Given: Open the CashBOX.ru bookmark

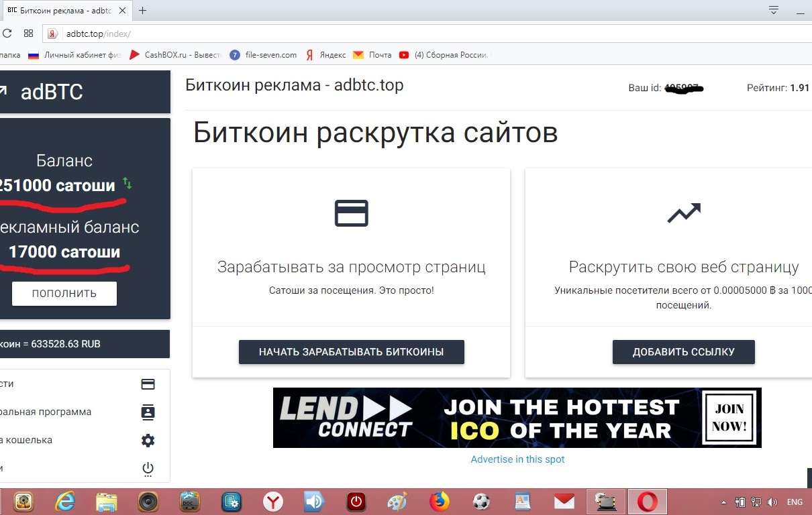Looking at the screenshot, I should tap(174, 55).
